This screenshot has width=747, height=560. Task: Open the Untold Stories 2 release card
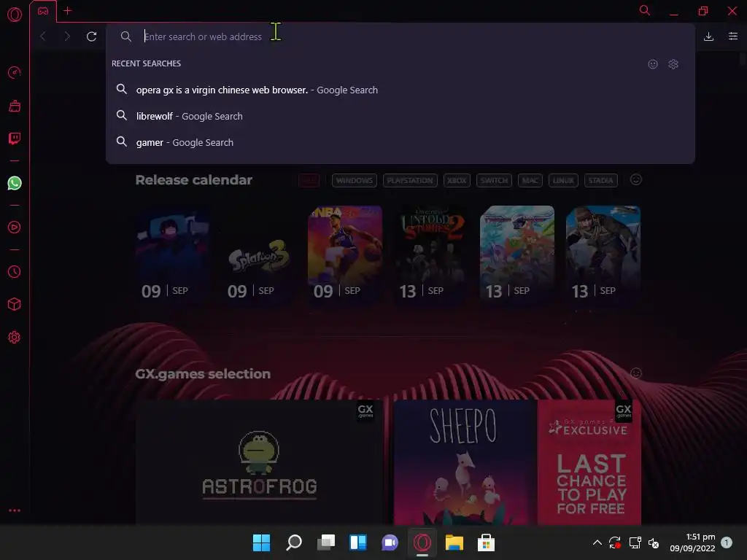click(431, 254)
